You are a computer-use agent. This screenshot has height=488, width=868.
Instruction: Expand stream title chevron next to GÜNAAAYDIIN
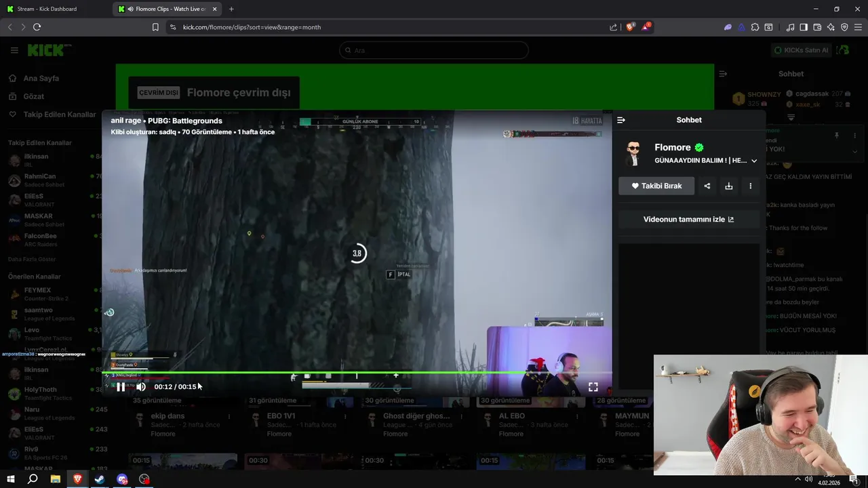(x=754, y=161)
